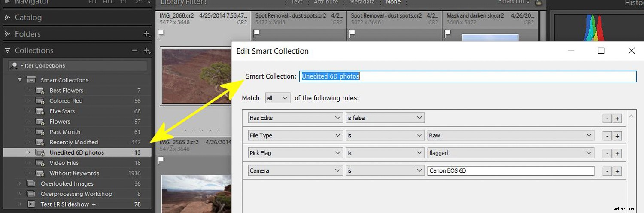The image size is (644, 213).
Task: Click the Colored Red smart collection icon
Action: [x=40, y=101]
